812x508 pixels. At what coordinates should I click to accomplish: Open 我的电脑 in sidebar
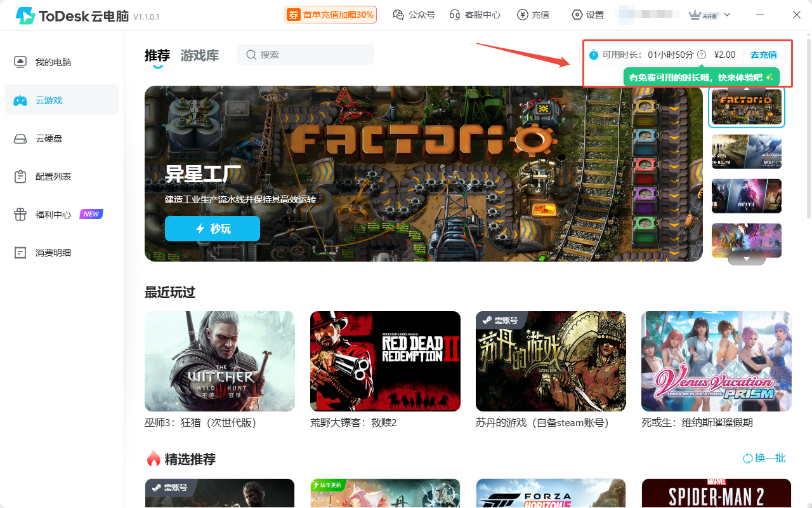(62, 62)
